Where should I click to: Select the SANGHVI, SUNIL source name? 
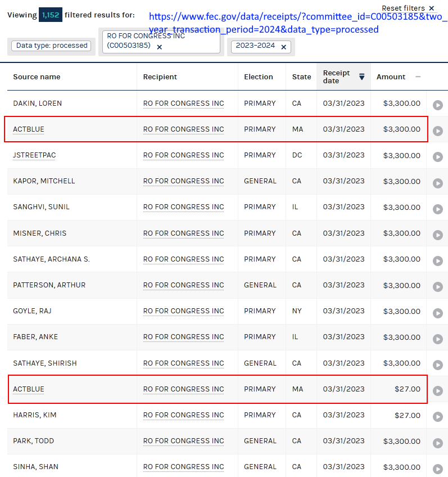tap(41, 207)
